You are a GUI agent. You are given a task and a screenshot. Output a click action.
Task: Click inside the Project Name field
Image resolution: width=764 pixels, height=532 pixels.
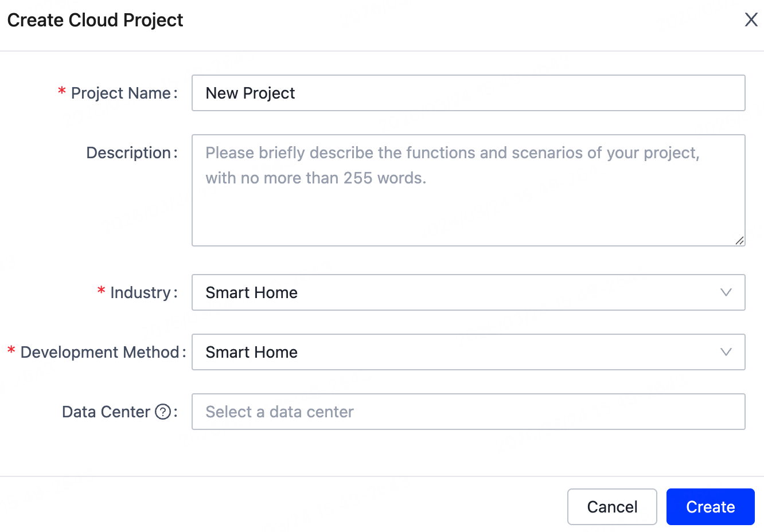468,93
